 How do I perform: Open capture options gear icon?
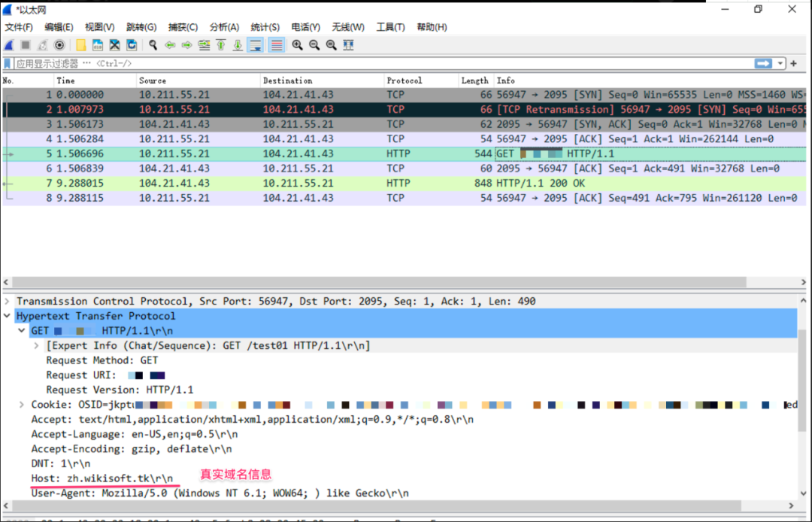tap(59, 45)
